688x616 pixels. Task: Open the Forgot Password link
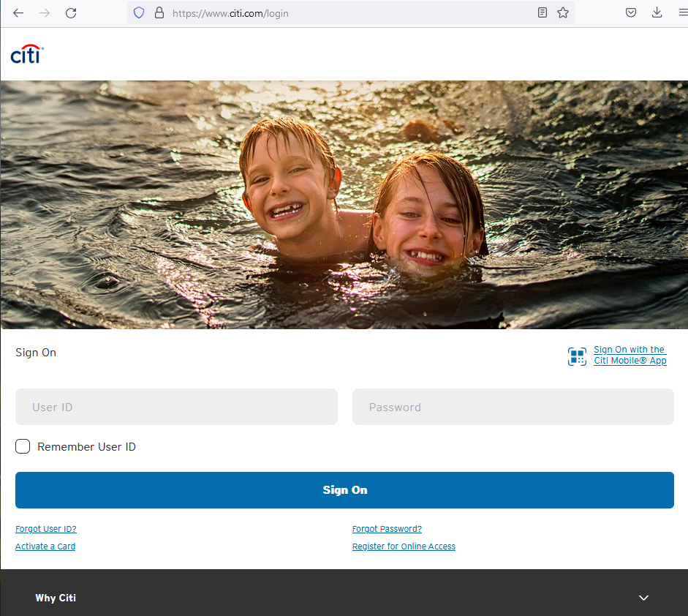(x=387, y=528)
